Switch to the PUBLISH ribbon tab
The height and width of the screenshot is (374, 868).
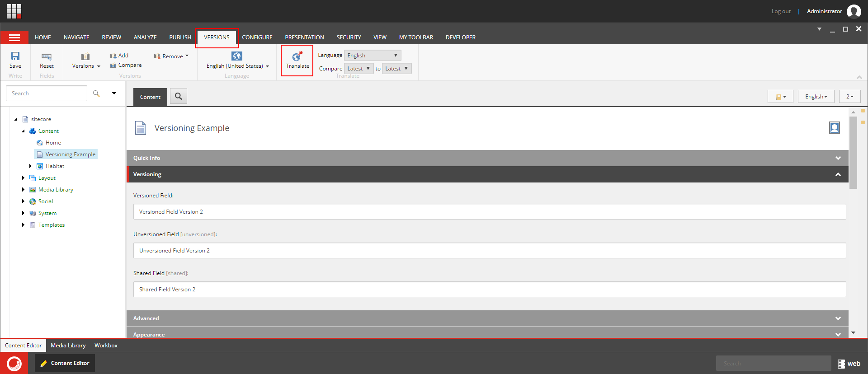[180, 37]
